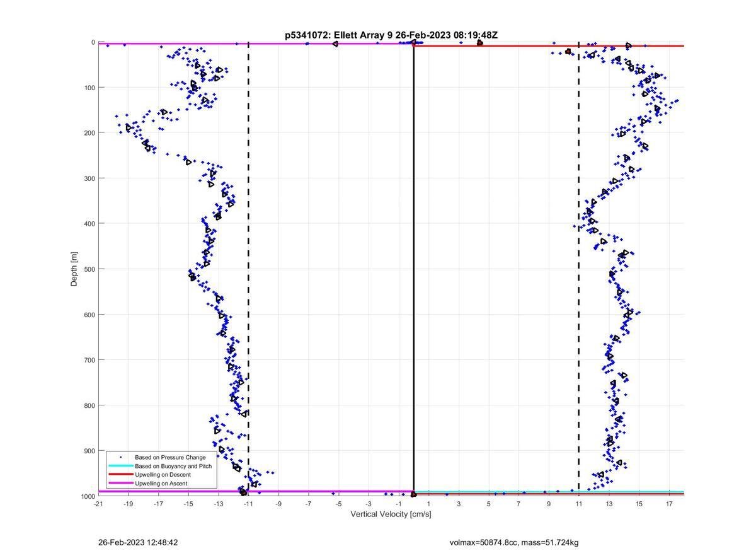Click the '-21' x-axis tick label
This screenshot has width=756, height=558.
pos(98,504)
